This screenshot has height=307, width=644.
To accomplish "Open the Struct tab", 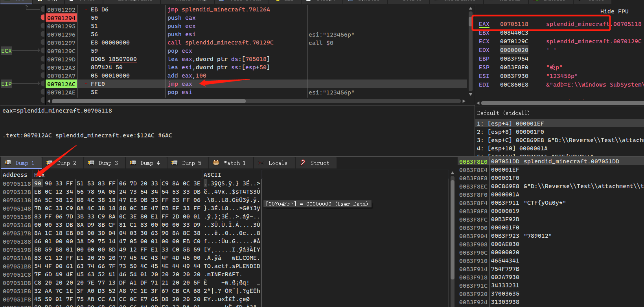I will (x=315, y=163).
